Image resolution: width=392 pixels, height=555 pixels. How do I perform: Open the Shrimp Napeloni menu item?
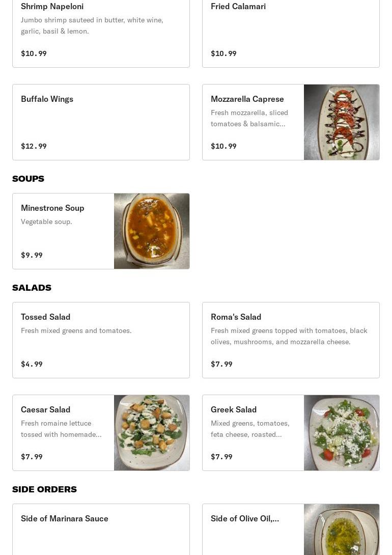[x=52, y=7]
